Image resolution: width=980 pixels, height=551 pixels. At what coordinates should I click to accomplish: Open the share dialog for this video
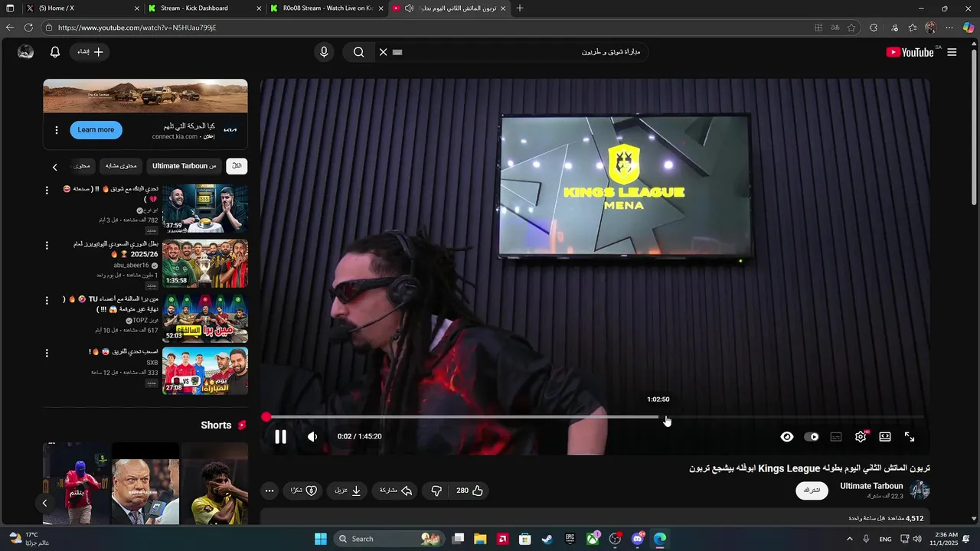pos(397,491)
